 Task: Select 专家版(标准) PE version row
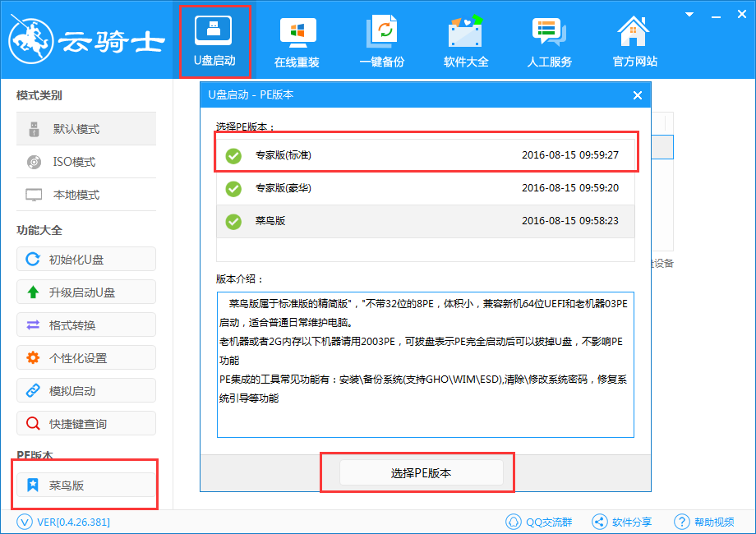click(425, 155)
